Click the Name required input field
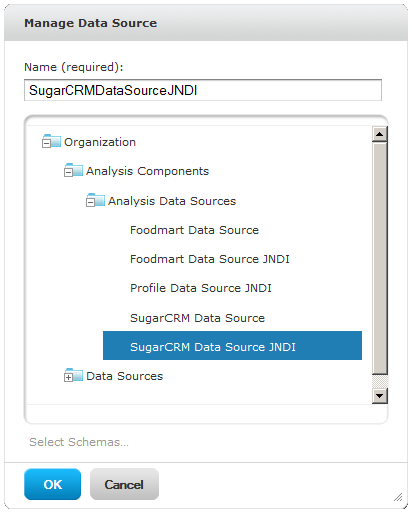The width and height of the screenshot is (412, 513). [x=203, y=90]
